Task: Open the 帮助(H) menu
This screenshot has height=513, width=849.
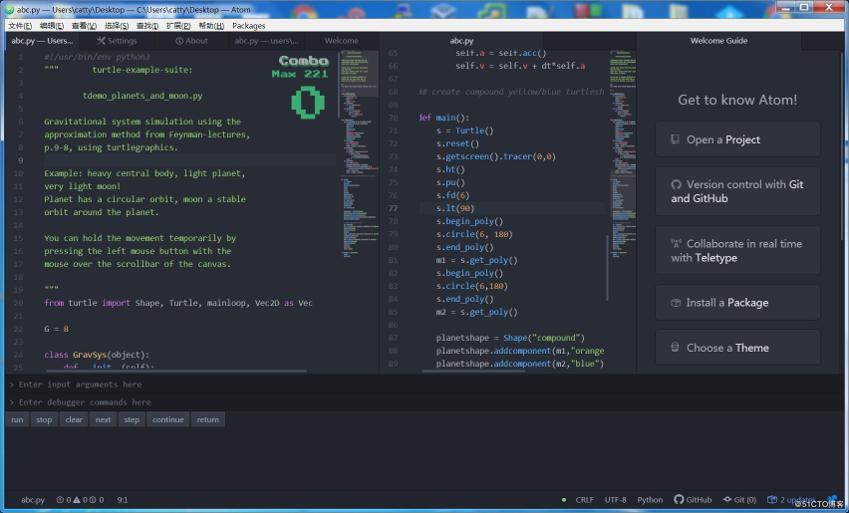Action: coord(211,25)
